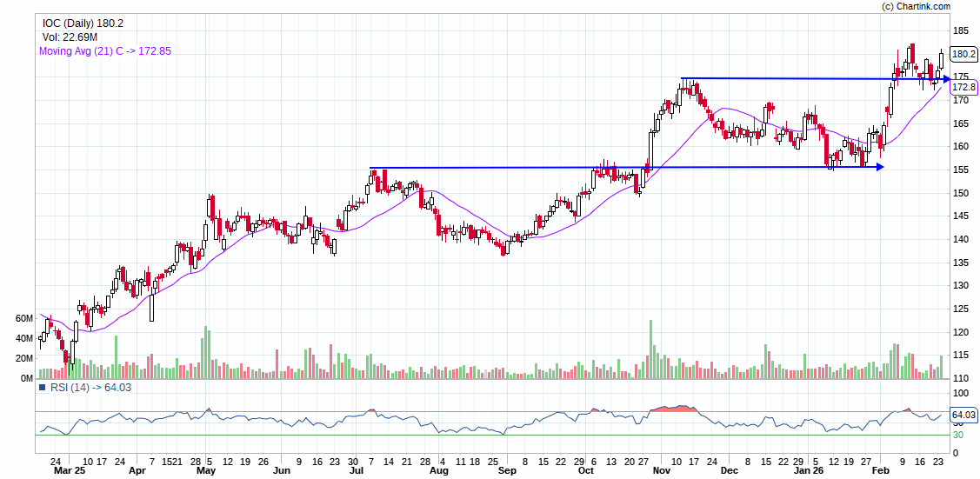Click the 185 price axis label
Screen dimensions: 980x479
tap(960, 30)
